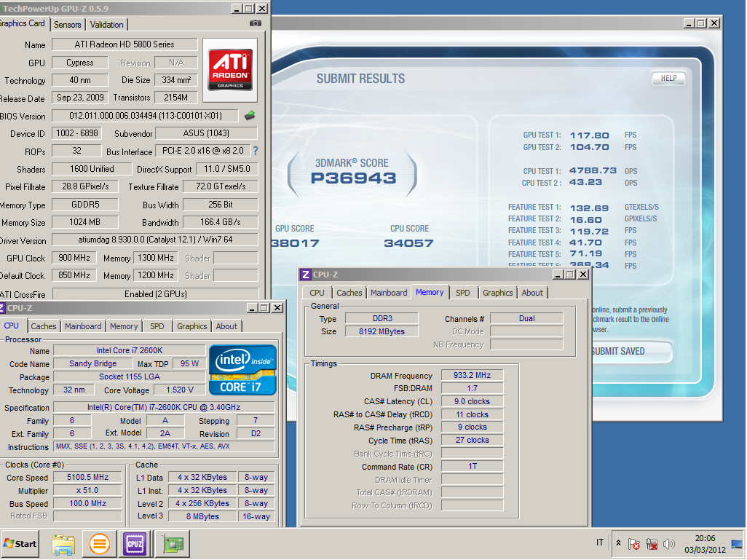The width and height of the screenshot is (747, 560).
Task: Open Memory tab in left CPU-Z window
Action: pyautogui.click(x=124, y=326)
